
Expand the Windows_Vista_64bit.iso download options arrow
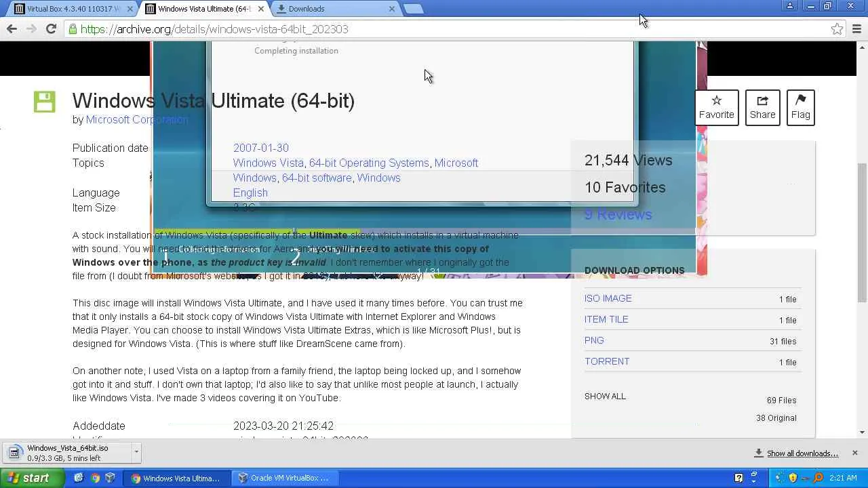(136, 452)
